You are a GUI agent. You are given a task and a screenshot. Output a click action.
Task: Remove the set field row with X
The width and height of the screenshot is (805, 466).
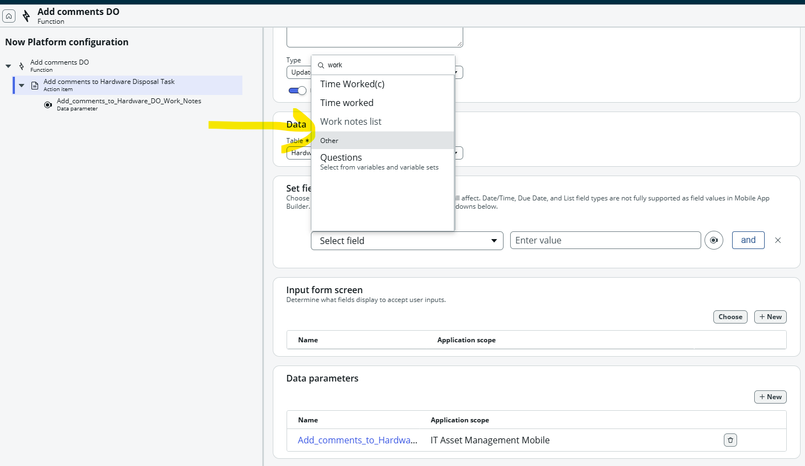(778, 240)
